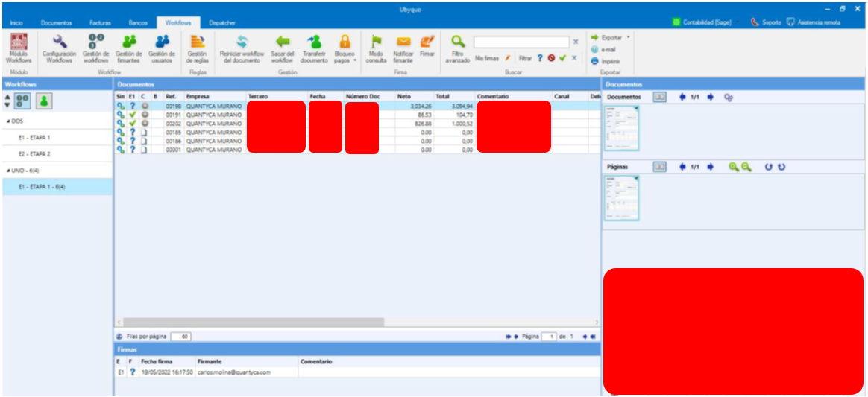Open Filtro avanzado magnifier
Image resolution: width=868 pixels, height=397 pixels.
click(457, 48)
